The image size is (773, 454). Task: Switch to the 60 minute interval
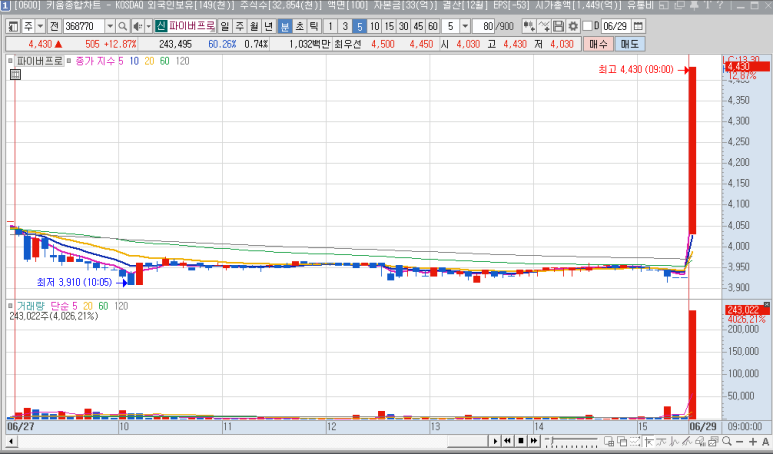tap(433, 26)
